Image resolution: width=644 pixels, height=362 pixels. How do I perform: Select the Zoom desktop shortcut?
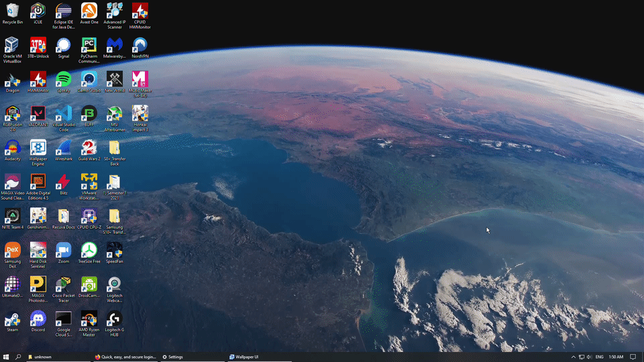(x=63, y=250)
